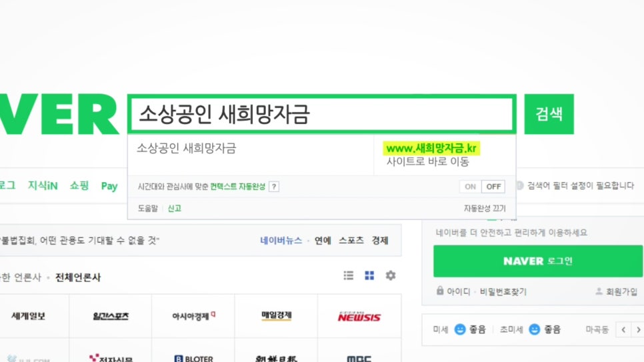The height and width of the screenshot is (362, 644).
Task: Open NEWSIS press logo
Action: [359, 317]
